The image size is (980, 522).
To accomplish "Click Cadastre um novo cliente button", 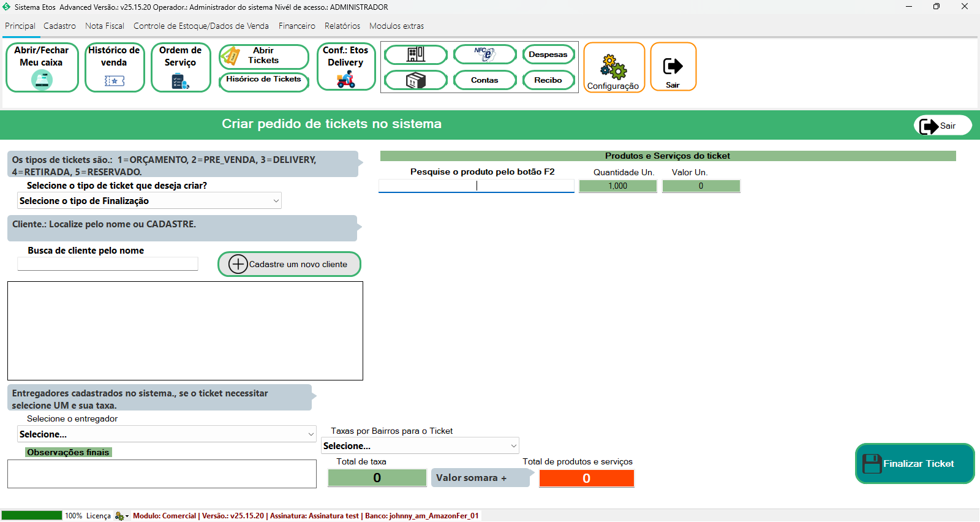I will click(289, 264).
